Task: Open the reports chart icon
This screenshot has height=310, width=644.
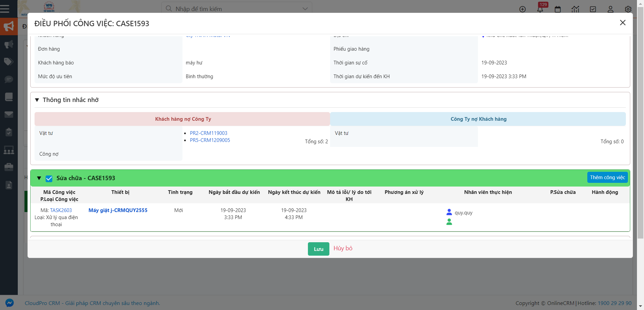Action: coord(576,9)
